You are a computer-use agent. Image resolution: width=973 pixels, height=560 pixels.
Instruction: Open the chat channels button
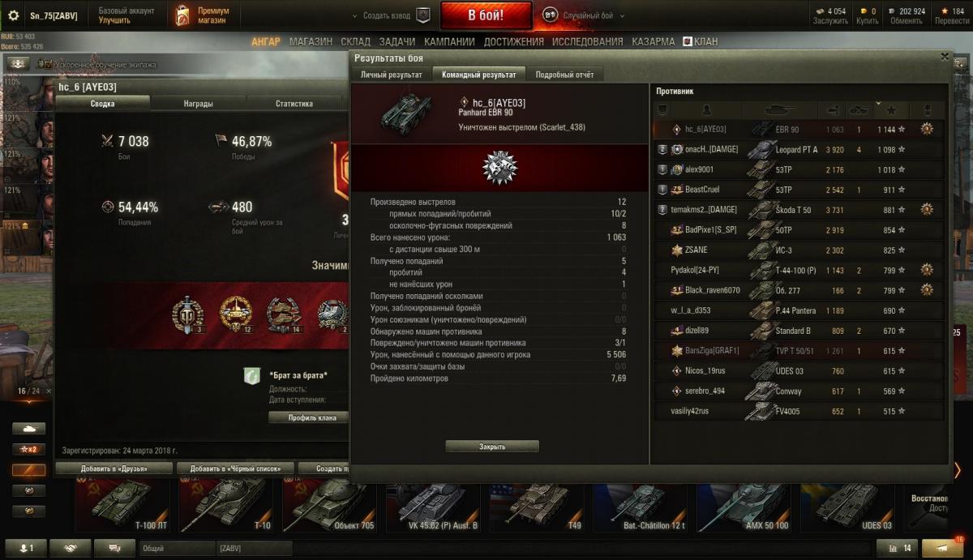tap(114, 549)
